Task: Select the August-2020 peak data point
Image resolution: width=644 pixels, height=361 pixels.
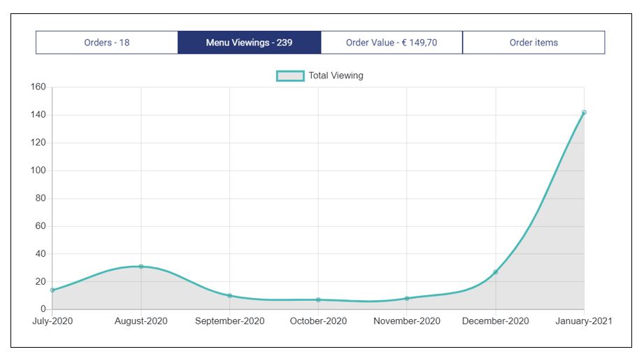Action: click(x=141, y=267)
